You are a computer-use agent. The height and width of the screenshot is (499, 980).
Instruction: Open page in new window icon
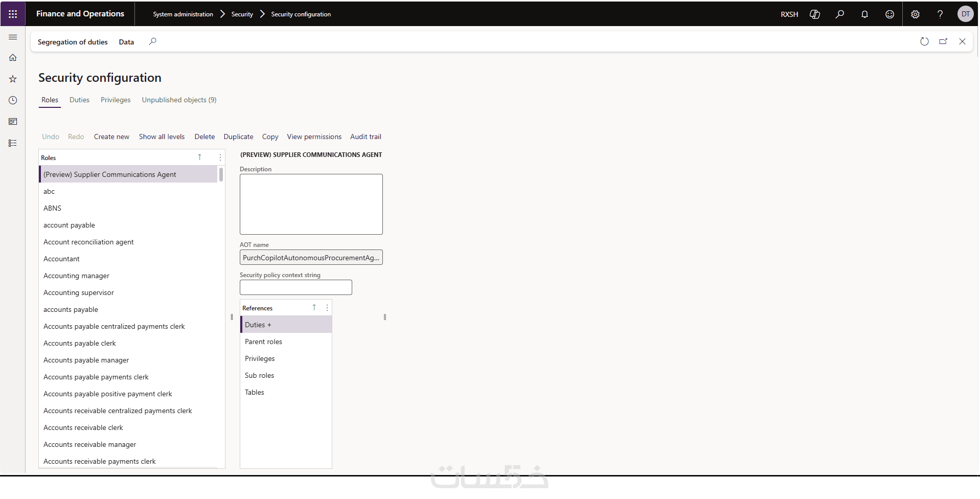click(943, 41)
